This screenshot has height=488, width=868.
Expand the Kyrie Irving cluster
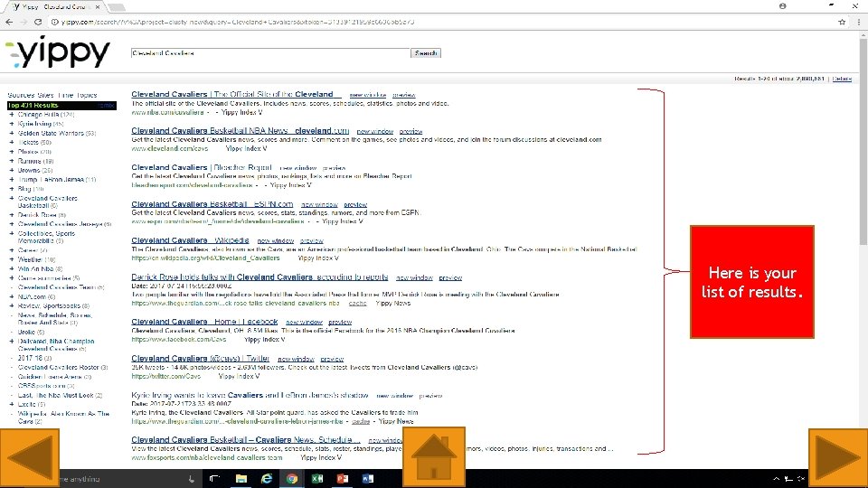click(12, 124)
